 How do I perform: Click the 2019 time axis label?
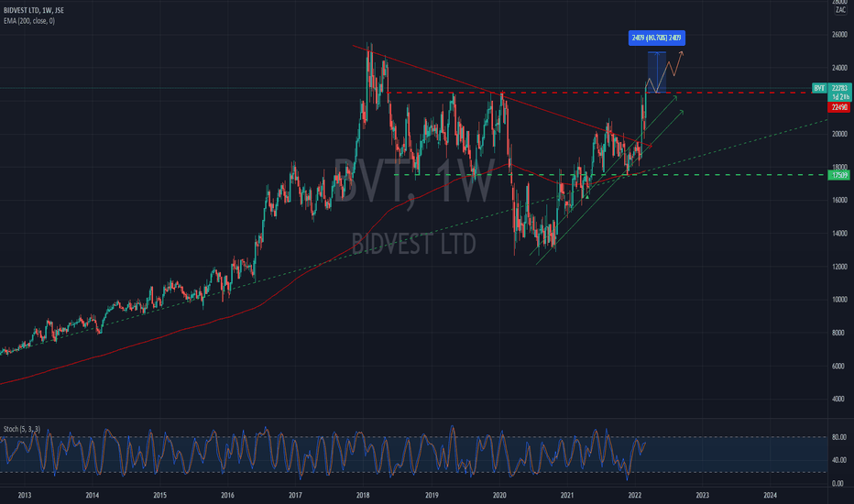432,495
